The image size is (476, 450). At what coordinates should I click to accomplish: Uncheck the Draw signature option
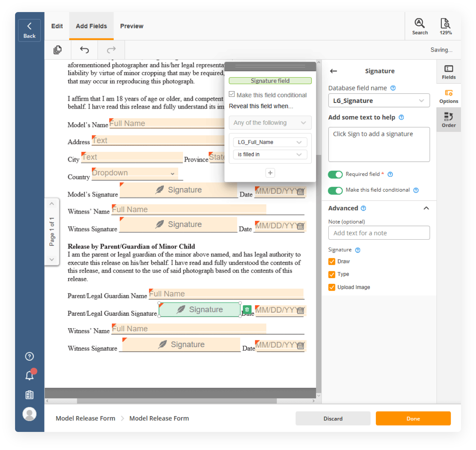tap(332, 262)
